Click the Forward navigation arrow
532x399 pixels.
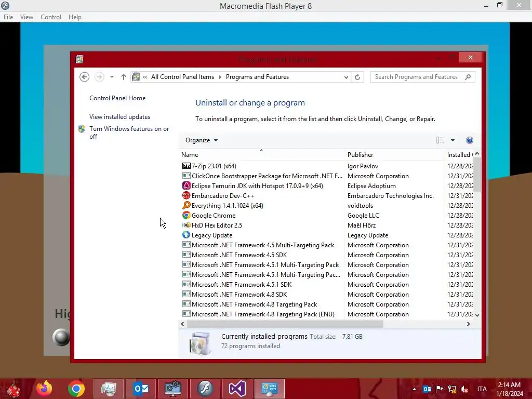99,77
